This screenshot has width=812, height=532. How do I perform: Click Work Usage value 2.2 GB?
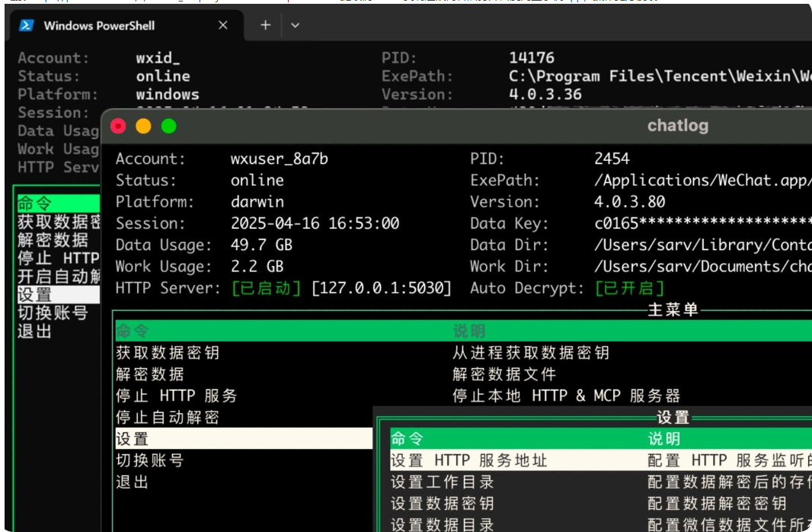coord(257,266)
